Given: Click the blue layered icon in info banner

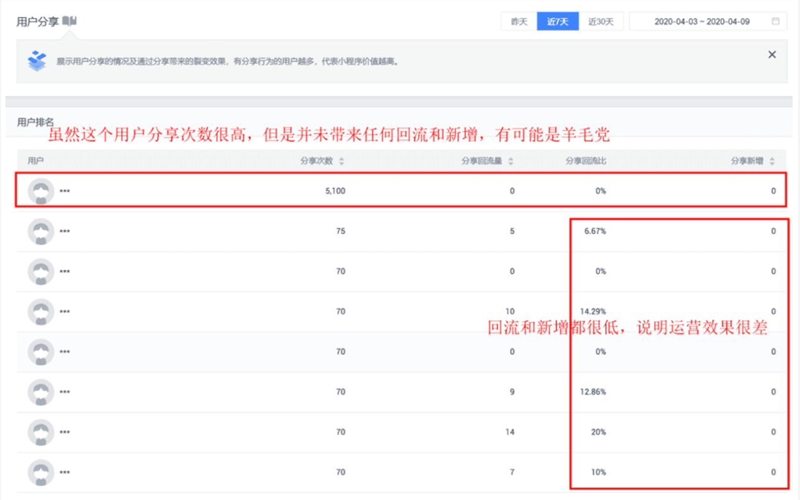Looking at the screenshot, I should click(x=37, y=61).
